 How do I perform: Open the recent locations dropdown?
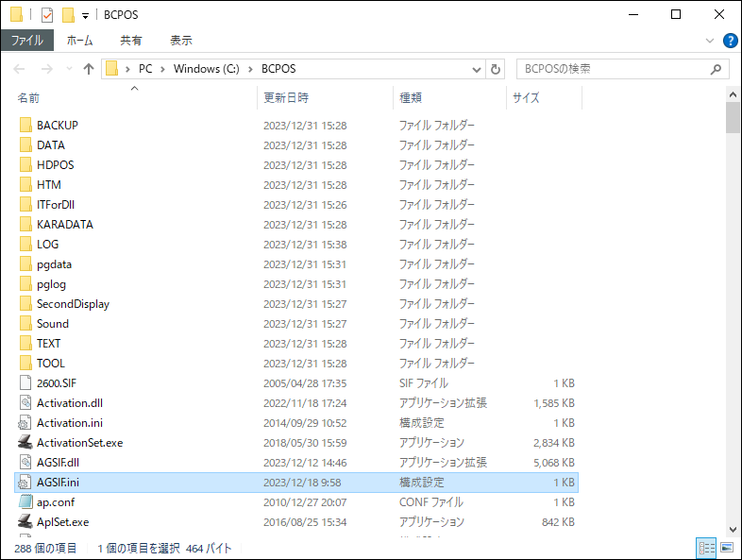point(69,69)
